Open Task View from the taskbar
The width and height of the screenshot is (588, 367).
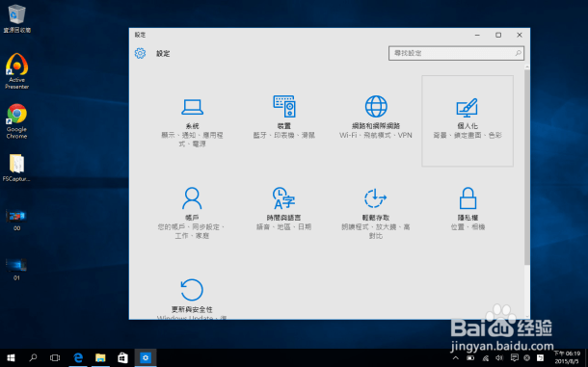tap(55, 358)
